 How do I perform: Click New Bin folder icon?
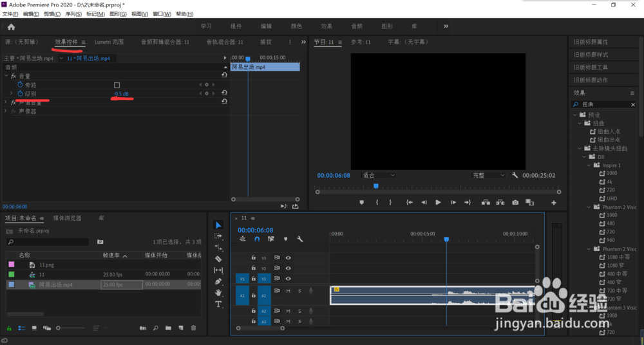168,328
